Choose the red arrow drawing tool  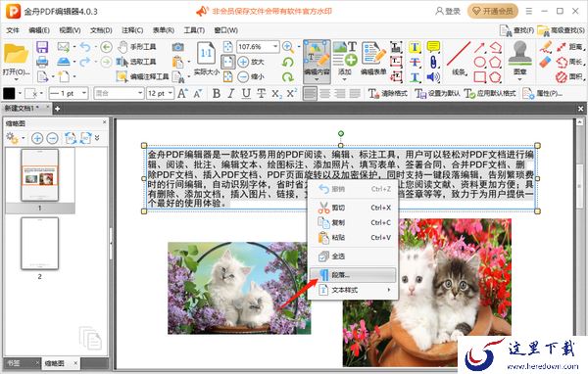point(479,47)
